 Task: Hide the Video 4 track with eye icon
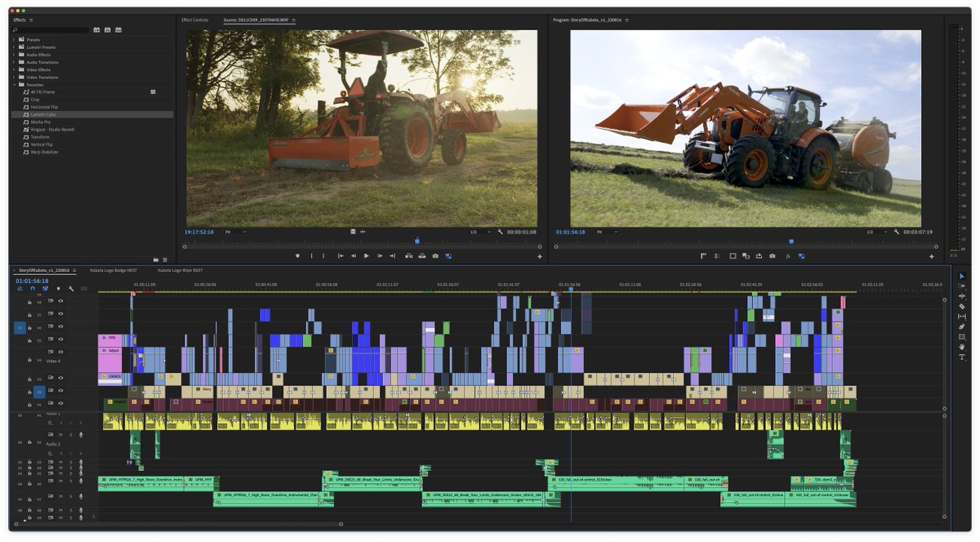click(x=60, y=352)
